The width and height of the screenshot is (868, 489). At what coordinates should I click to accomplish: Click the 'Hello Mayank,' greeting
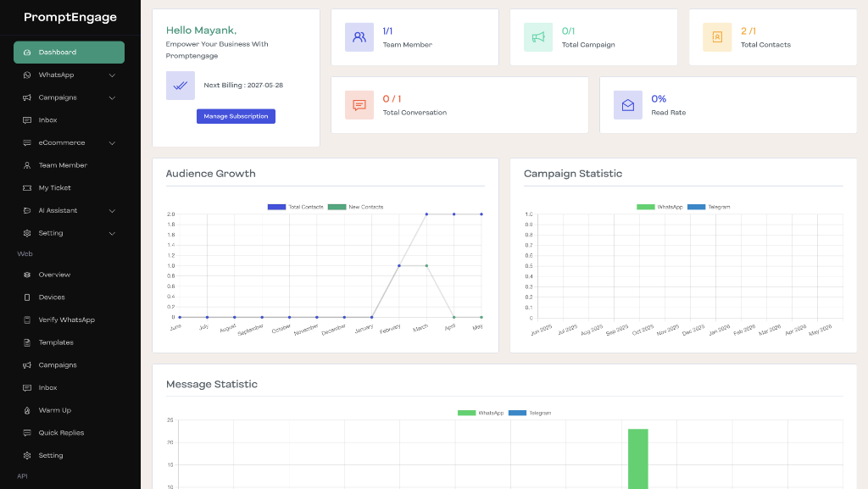click(x=201, y=31)
